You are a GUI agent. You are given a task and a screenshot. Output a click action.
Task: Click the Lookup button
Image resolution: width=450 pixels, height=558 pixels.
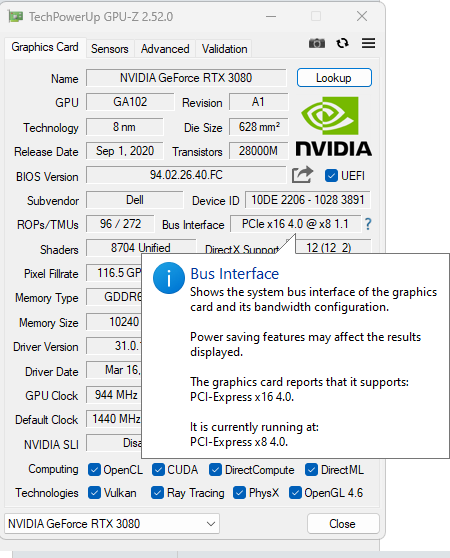(334, 78)
